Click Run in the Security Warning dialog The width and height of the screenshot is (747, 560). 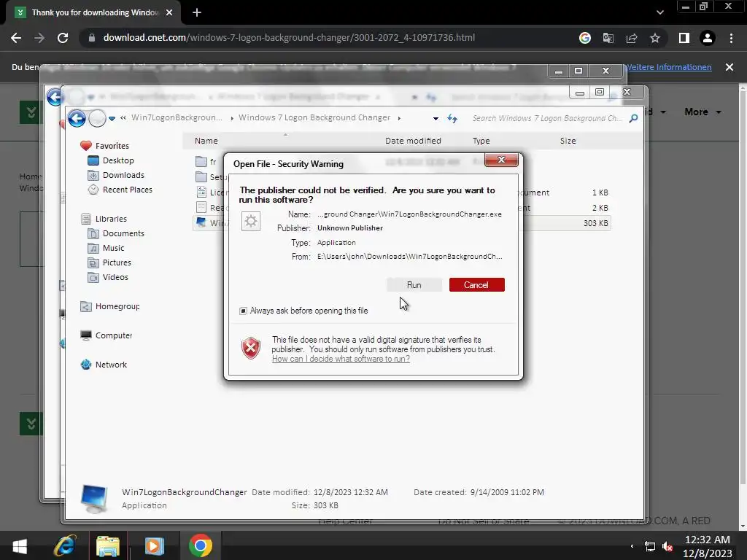click(x=414, y=285)
